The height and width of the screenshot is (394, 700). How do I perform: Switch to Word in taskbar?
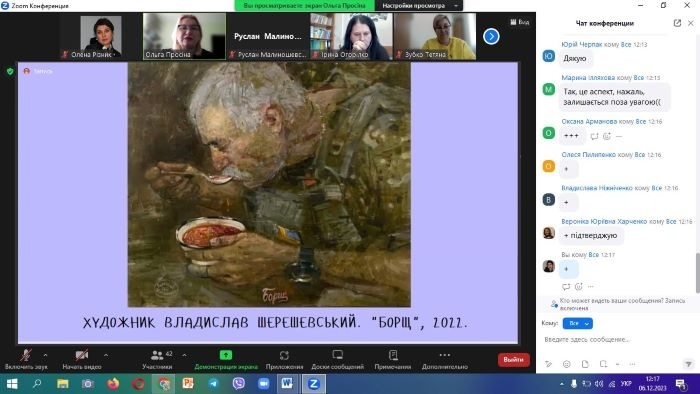pos(287,384)
